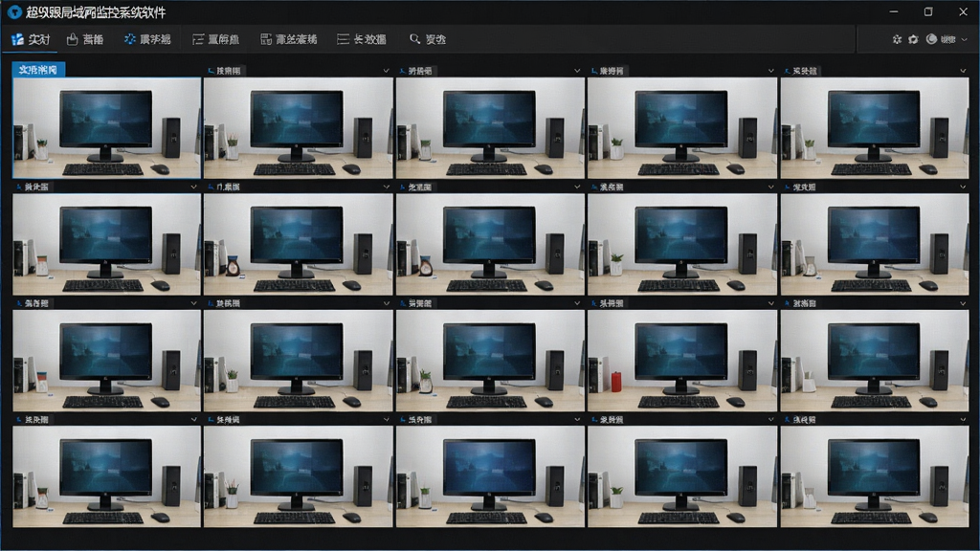Expand dropdown of row one, second screen tile
980x551 pixels.
point(386,71)
